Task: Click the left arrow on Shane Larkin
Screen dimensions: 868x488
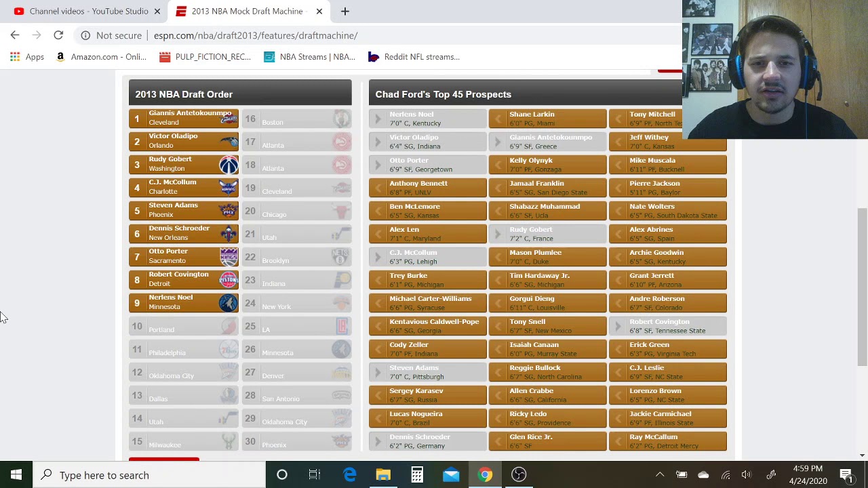Action: coord(498,119)
